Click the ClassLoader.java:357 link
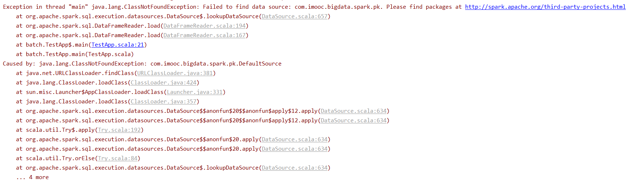644x182 pixels. (164, 102)
